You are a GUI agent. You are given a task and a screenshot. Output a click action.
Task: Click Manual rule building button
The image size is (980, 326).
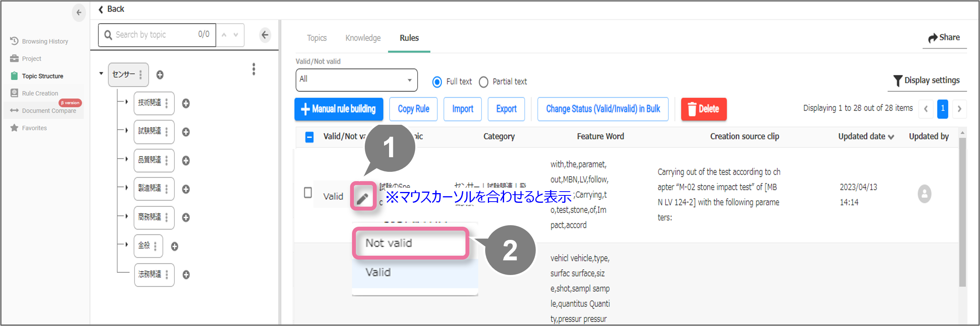339,109
